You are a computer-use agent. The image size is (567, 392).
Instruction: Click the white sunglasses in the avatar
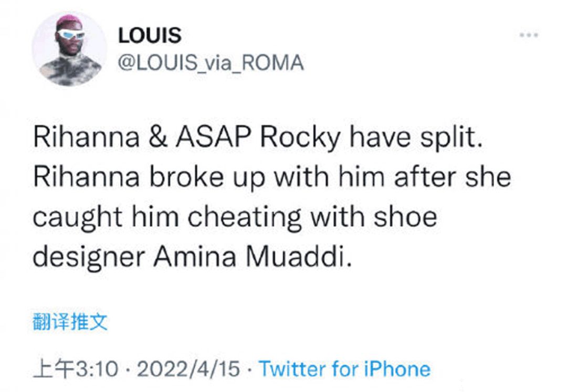tap(70, 36)
